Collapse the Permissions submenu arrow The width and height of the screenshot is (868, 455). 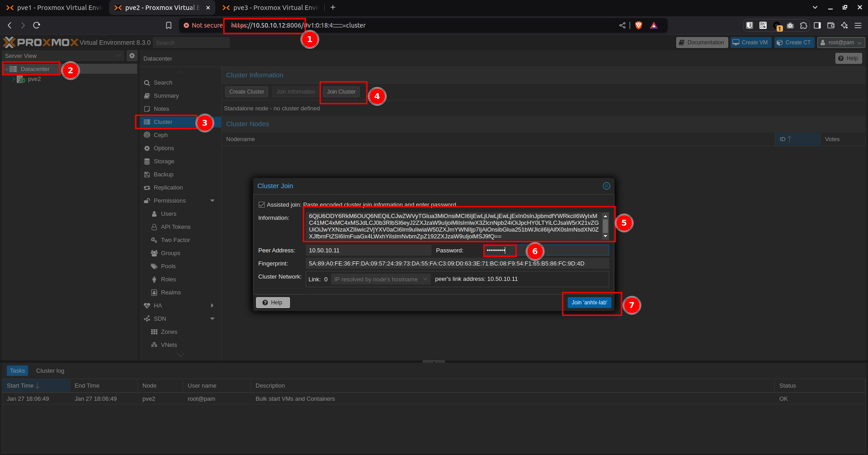point(212,201)
